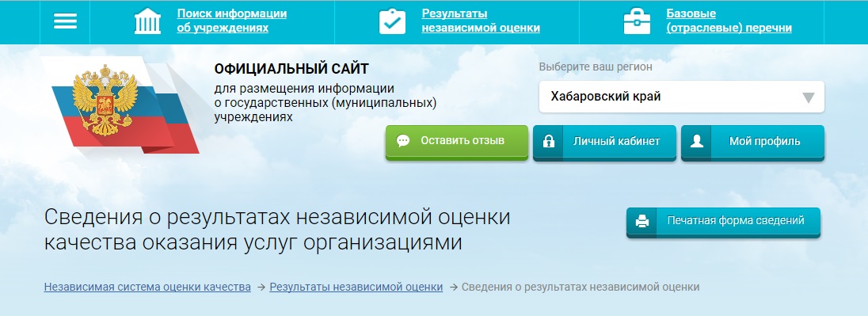Click the Russian coat of arms logo
The image size is (868, 316).
click(105, 100)
